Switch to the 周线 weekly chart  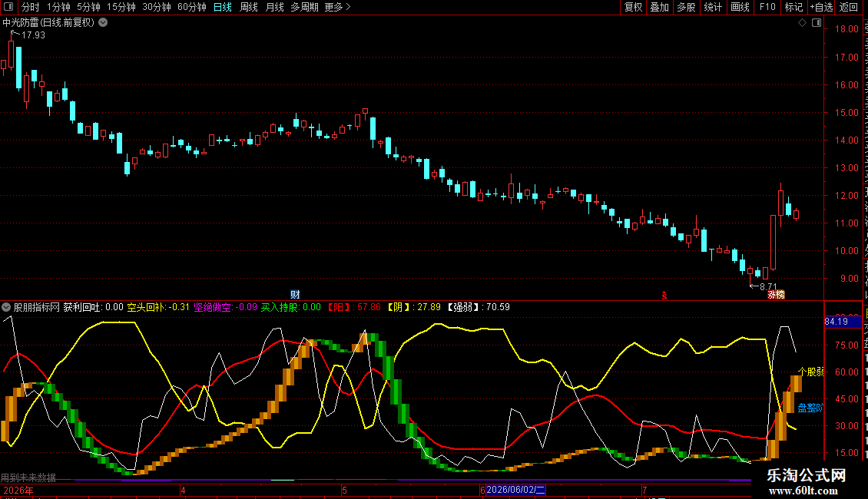pyautogui.click(x=249, y=7)
